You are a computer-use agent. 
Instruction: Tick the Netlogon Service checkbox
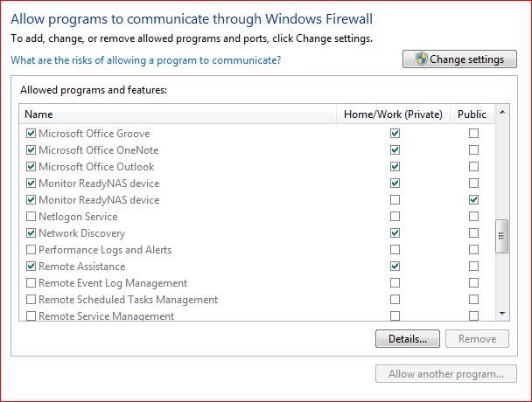(x=31, y=216)
